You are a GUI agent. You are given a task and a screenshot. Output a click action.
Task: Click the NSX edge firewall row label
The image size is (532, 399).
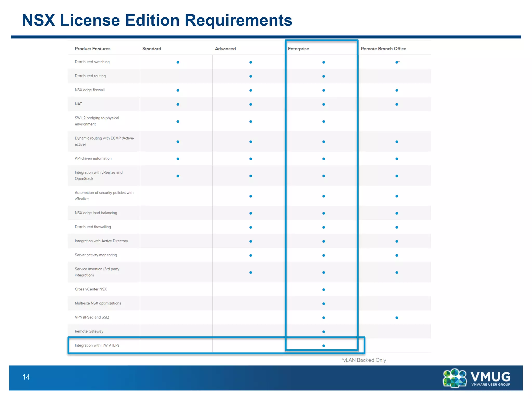coord(90,90)
